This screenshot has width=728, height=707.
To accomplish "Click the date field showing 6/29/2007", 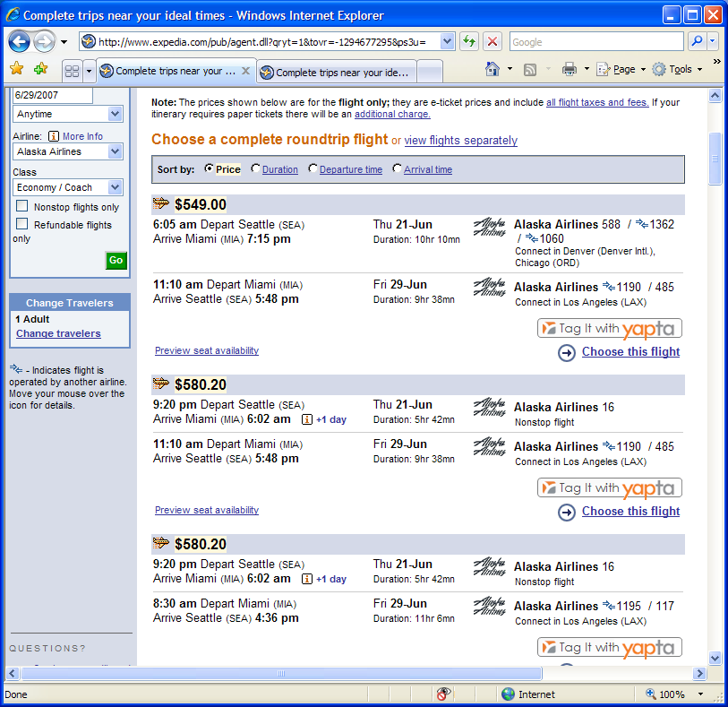I will (52, 95).
